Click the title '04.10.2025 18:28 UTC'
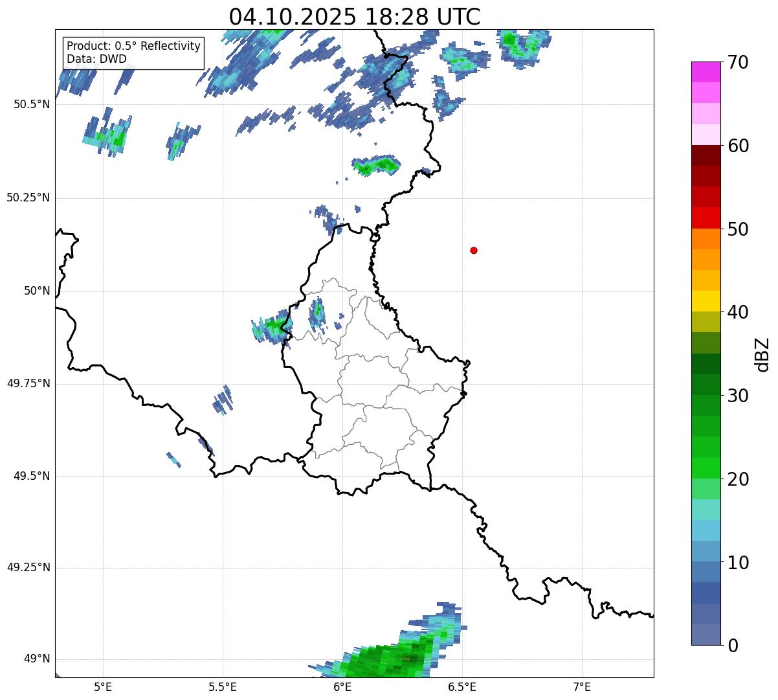The height and width of the screenshot is (700, 778). tap(355, 16)
